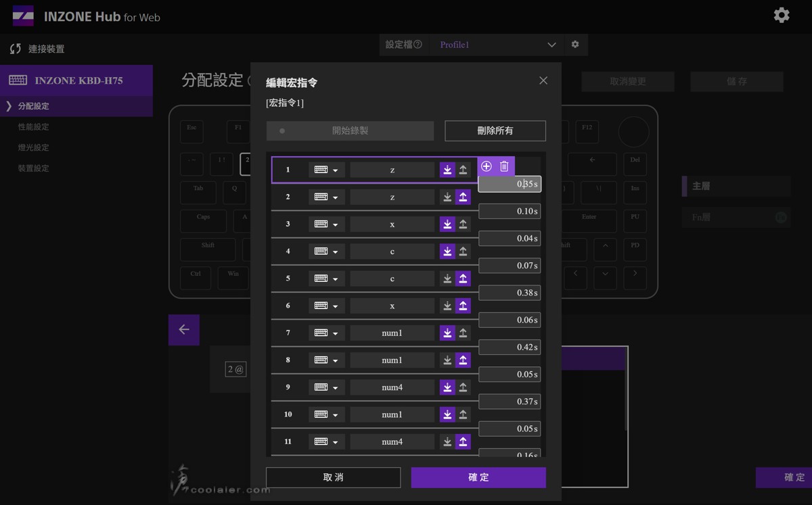The image size is (812, 505).
Task: Set row 2 to key release up
Action: tap(463, 197)
